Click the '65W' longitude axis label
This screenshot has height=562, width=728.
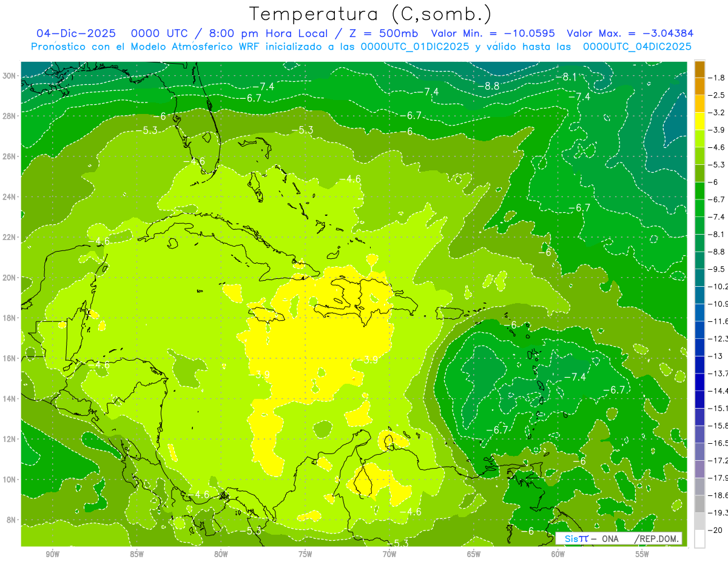click(x=474, y=554)
